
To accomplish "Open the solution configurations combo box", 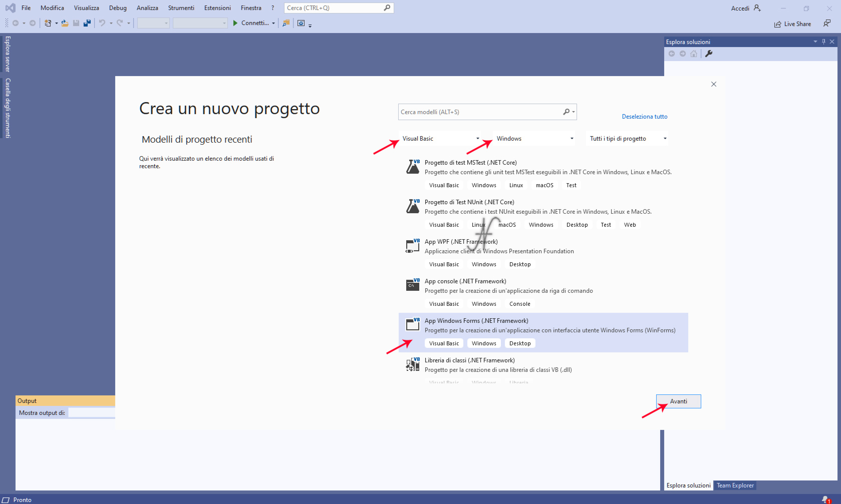I will [153, 23].
